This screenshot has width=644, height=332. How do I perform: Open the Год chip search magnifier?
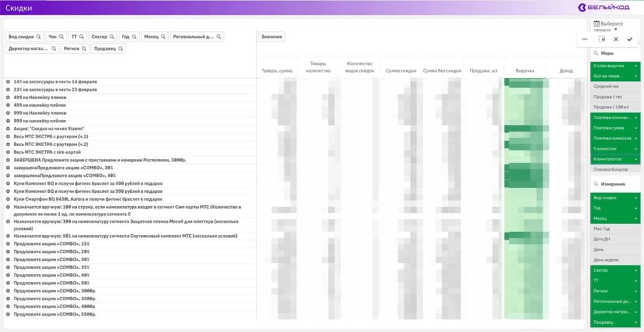point(134,37)
